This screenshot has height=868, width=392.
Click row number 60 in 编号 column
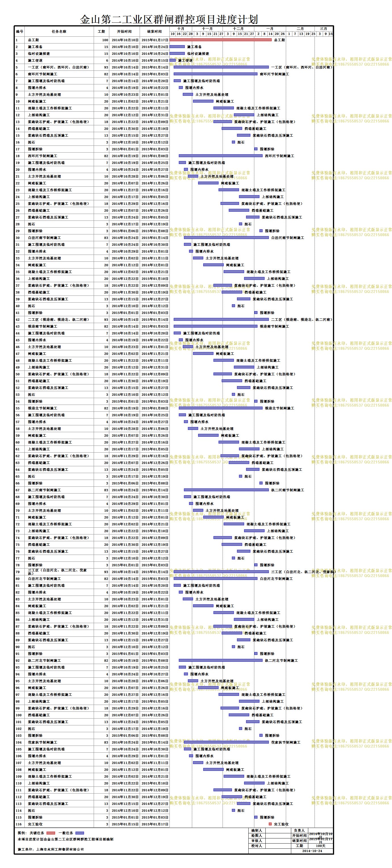pos(18,442)
